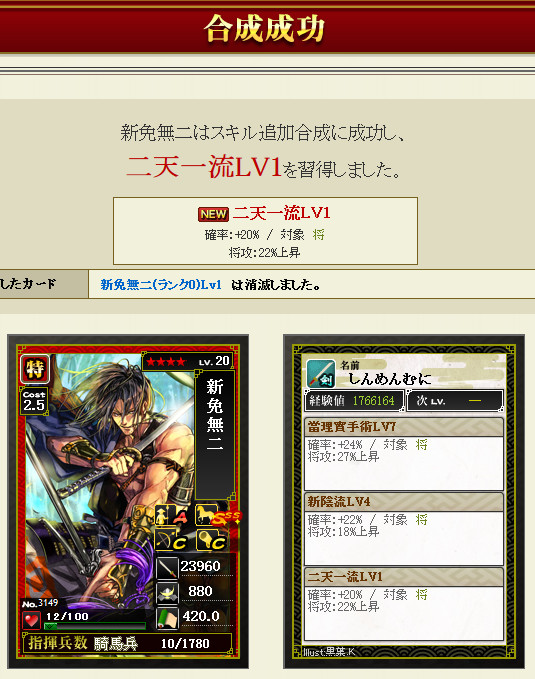Click the scroll intelligence stat icon
This screenshot has height=679, width=535.
pyautogui.click(x=167, y=617)
